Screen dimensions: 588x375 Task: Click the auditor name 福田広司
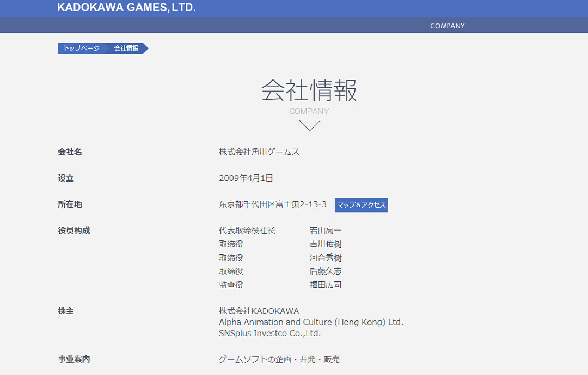[x=326, y=285]
